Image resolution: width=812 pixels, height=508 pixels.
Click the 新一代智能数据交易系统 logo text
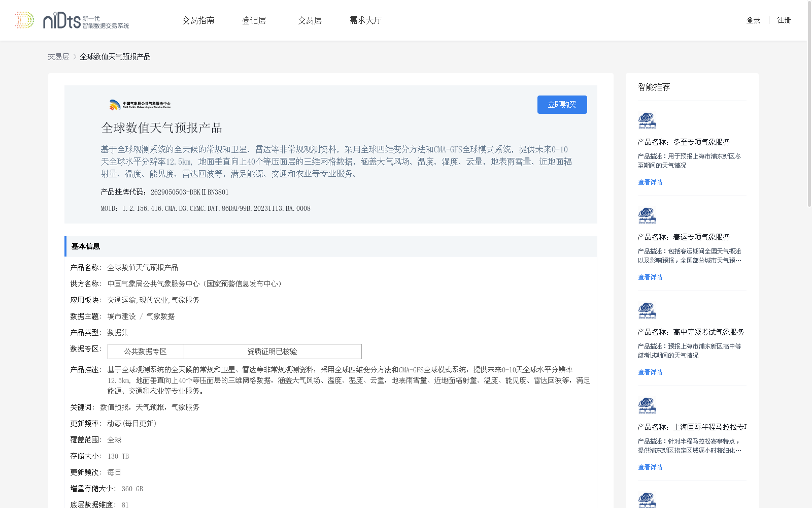coord(106,22)
